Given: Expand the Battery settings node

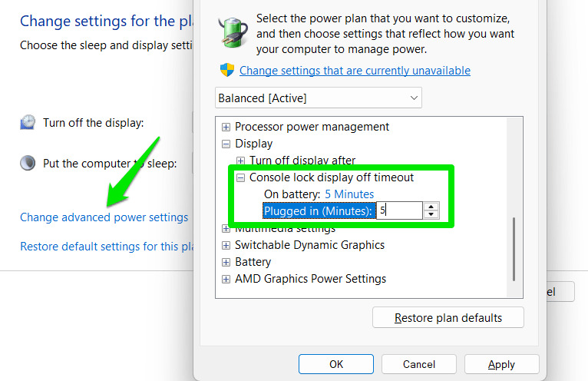Looking at the screenshot, I should coord(226,262).
